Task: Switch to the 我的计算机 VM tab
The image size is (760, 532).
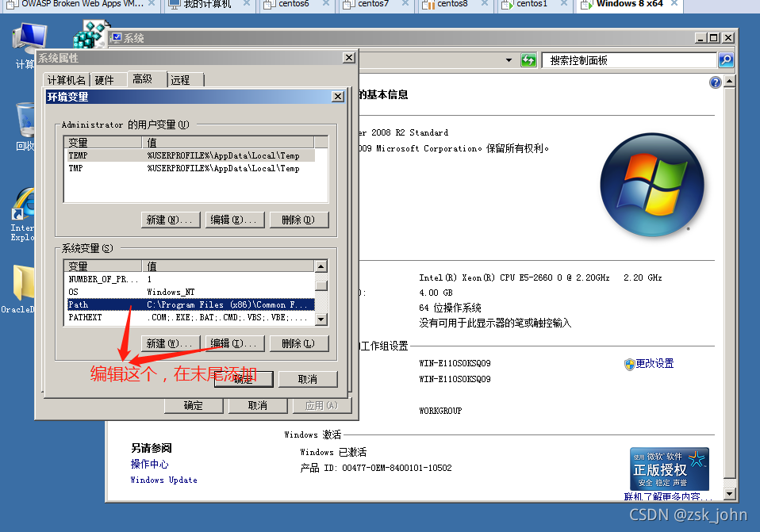Action: point(207,4)
